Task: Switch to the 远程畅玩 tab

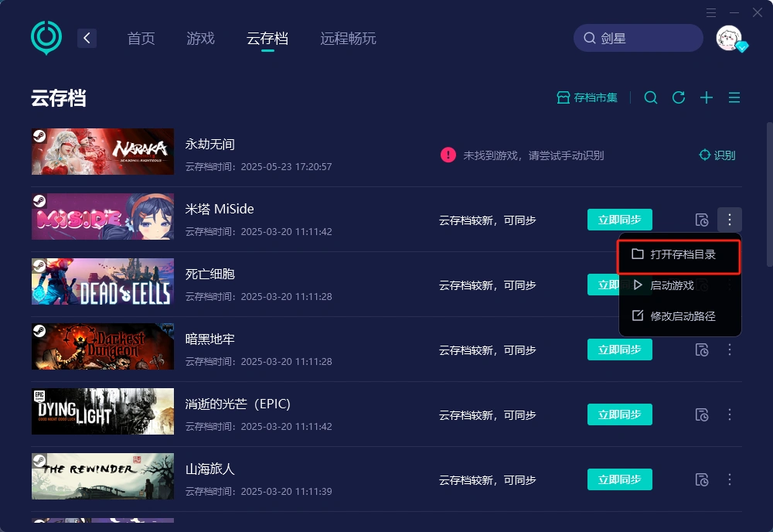Action: point(348,39)
